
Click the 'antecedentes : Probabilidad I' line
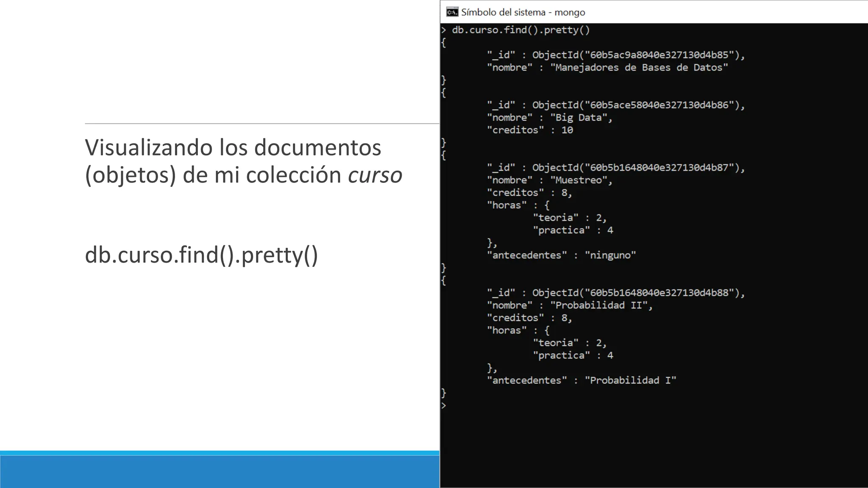point(581,380)
